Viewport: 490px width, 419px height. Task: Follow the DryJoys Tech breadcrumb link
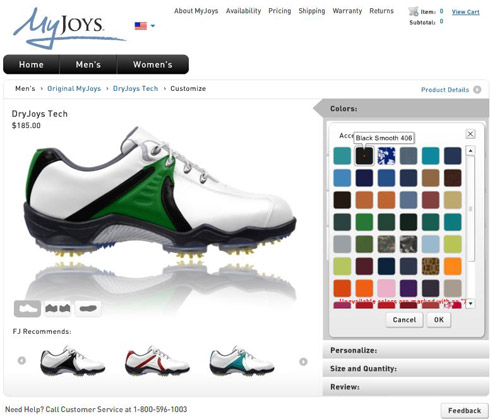[x=135, y=89]
